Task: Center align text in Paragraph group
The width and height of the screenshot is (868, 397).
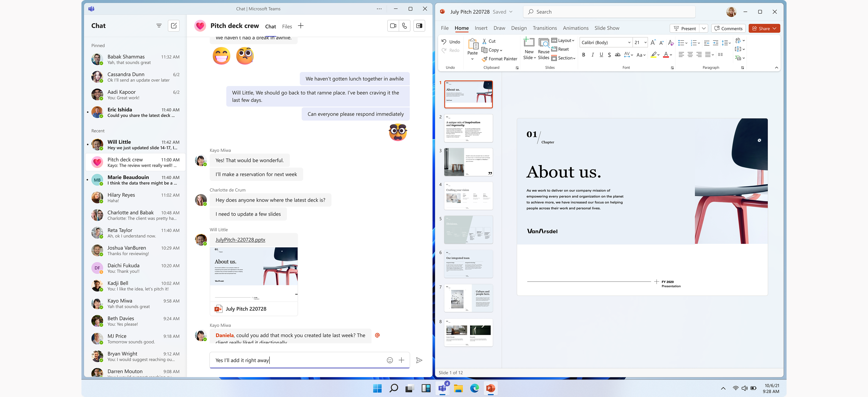Action: [x=690, y=55]
